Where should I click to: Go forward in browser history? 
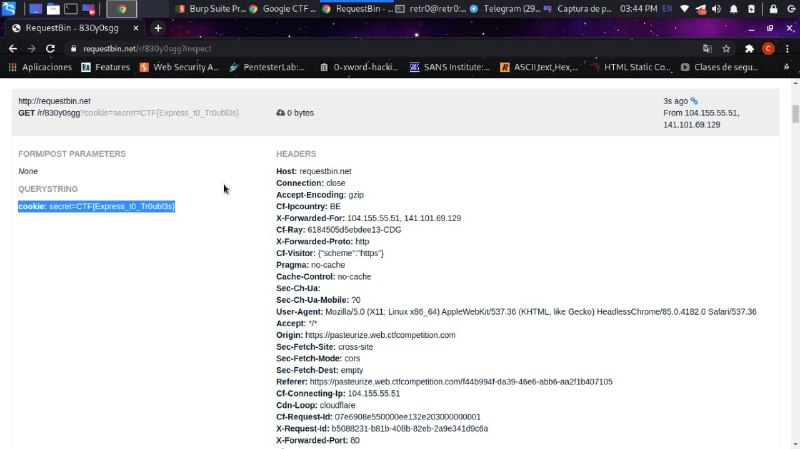pos(31,48)
